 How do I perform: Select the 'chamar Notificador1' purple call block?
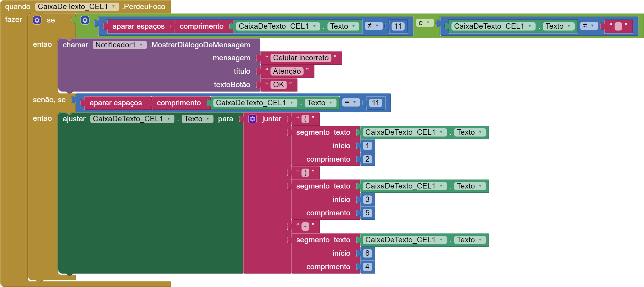point(76,45)
